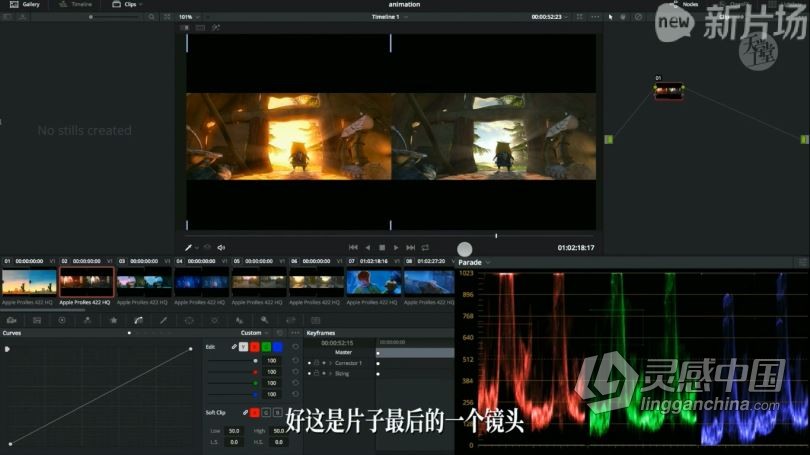Select the Y luminance curve channel
This screenshot has width=810, height=455.
[243, 347]
